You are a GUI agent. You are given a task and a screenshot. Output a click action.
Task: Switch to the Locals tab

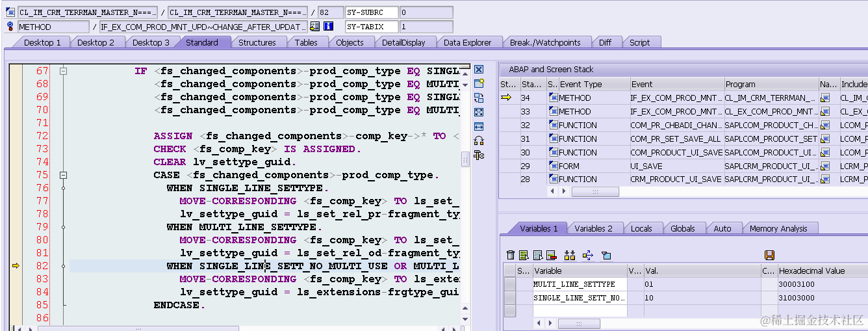641,228
